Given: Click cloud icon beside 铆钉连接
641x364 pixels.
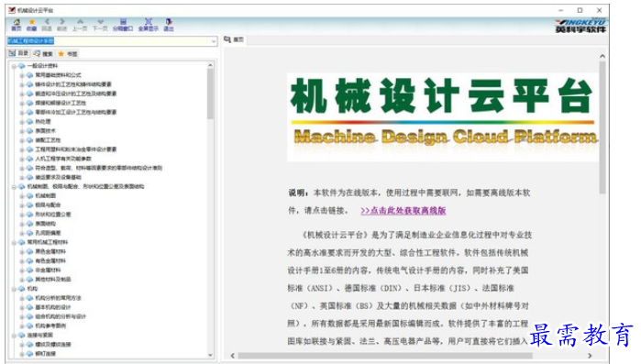Looking at the screenshot, I should pyautogui.click(x=29, y=353).
